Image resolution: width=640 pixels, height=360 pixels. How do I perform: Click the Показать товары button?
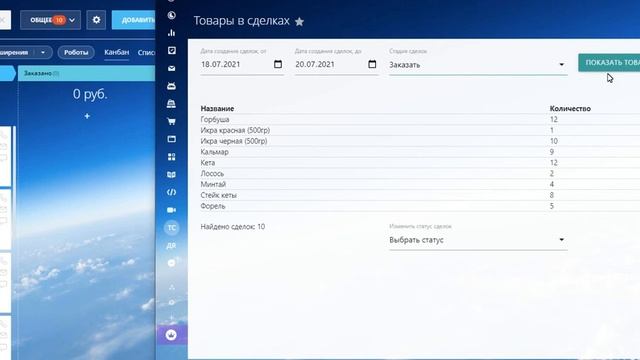[x=609, y=62]
